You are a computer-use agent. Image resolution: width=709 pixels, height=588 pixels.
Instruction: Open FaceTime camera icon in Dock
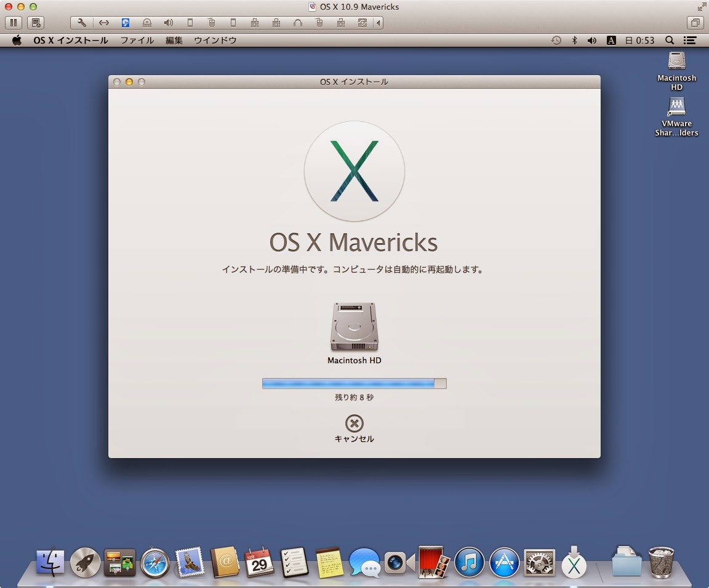click(399, 562)
